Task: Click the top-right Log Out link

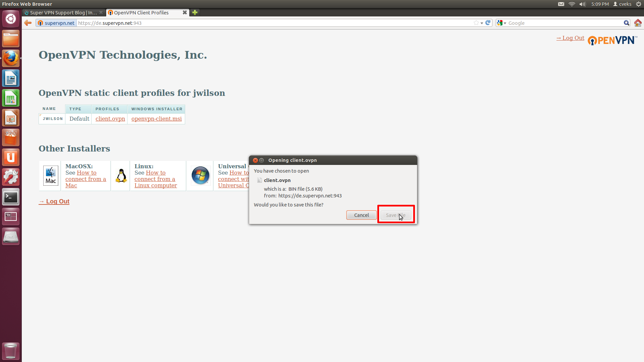Action: (570, 38)
